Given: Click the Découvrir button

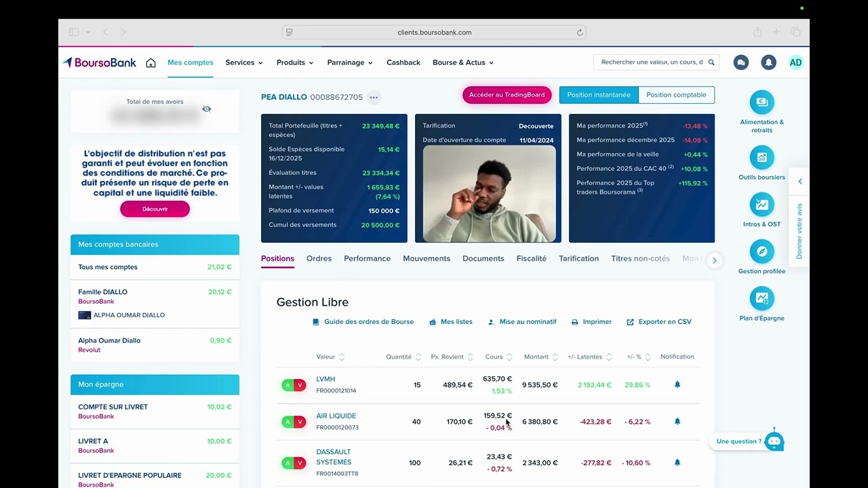Looking at the screenshot, I should pyautogui.click(x=155, y=209).
